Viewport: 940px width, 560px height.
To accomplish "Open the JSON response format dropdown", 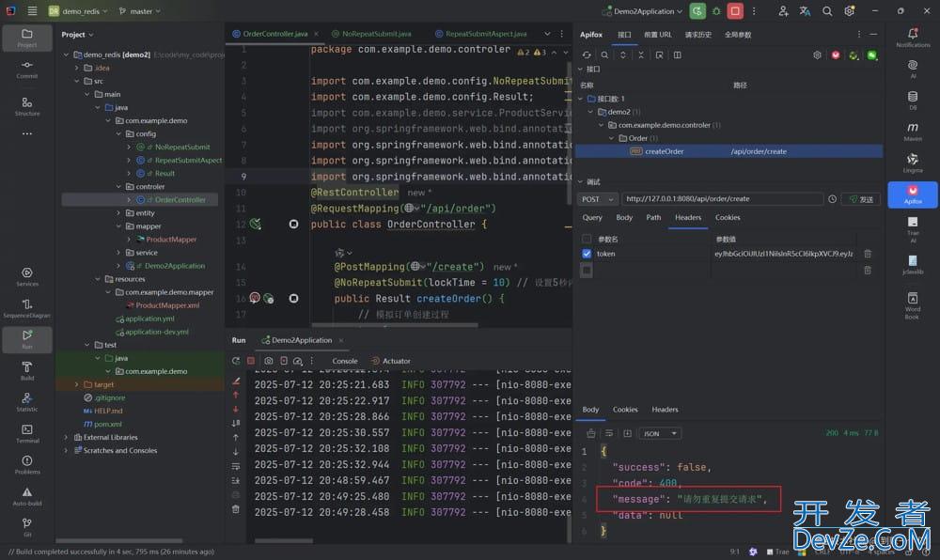I will [x=660, y=434].
